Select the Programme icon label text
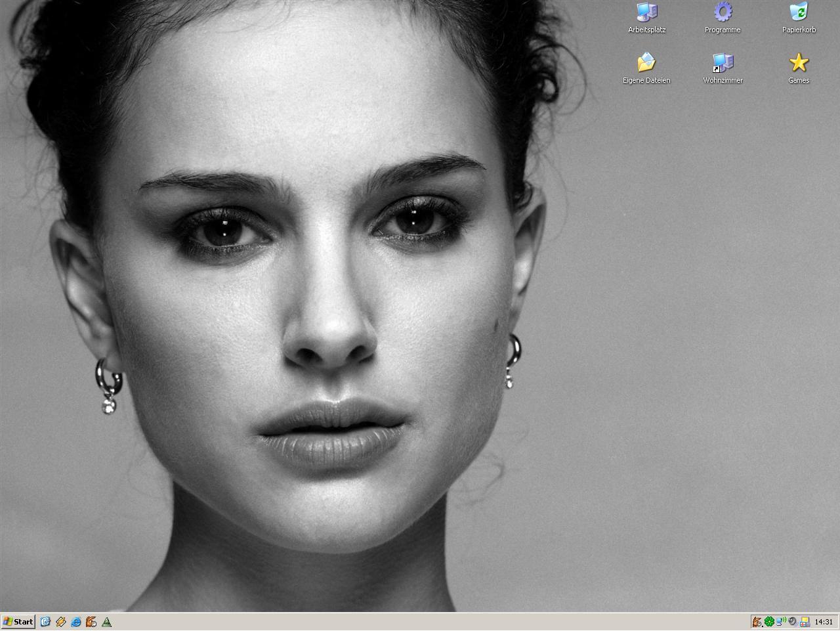Viewport: 840px width, 631px height. tap(723, 30)
